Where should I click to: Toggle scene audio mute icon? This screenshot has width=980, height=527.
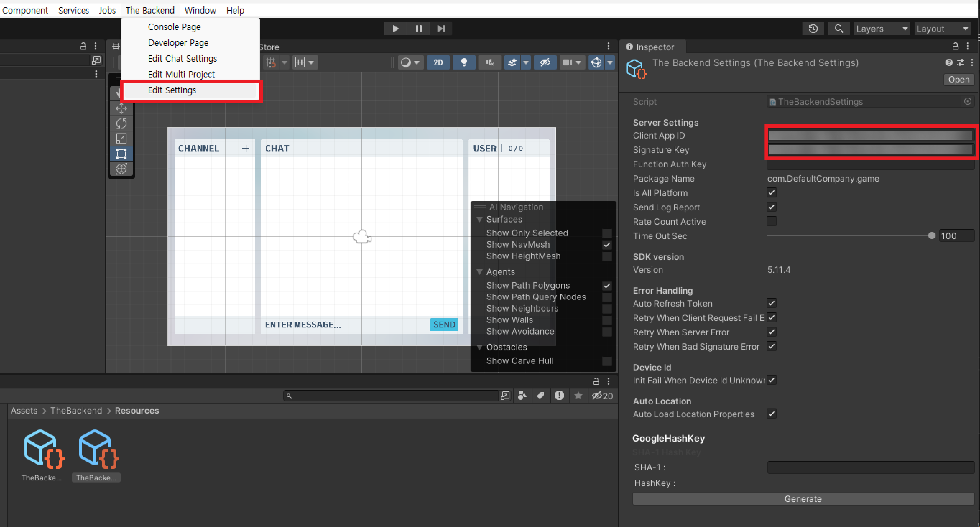(490, 62)
